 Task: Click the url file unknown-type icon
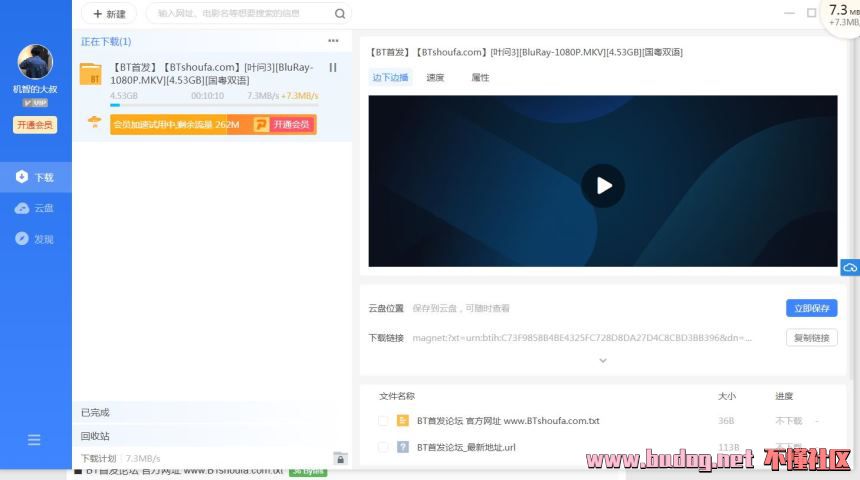(403, 447)
